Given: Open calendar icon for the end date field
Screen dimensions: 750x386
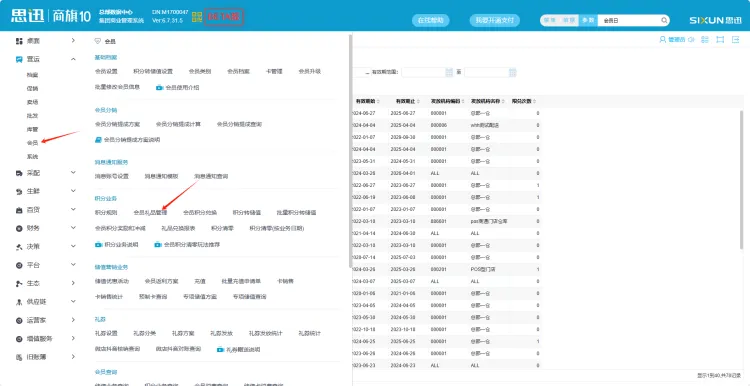Looking at the screenshot, I should point(512,72).
